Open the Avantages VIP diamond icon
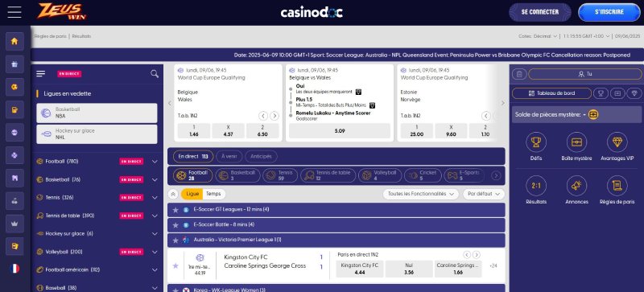The image size is (644, 292). (617, 142)
